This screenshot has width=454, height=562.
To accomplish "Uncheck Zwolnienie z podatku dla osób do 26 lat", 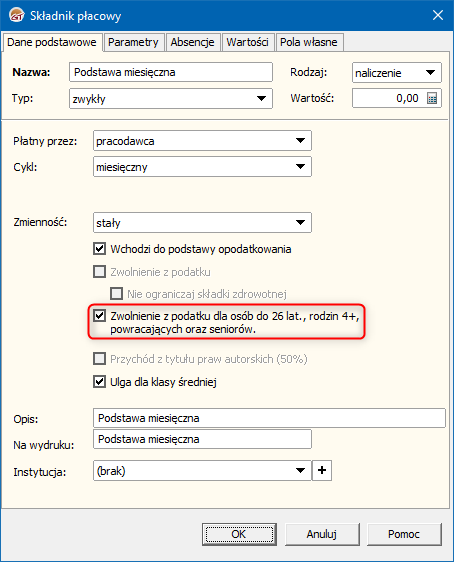I will [x=99, y=316].
